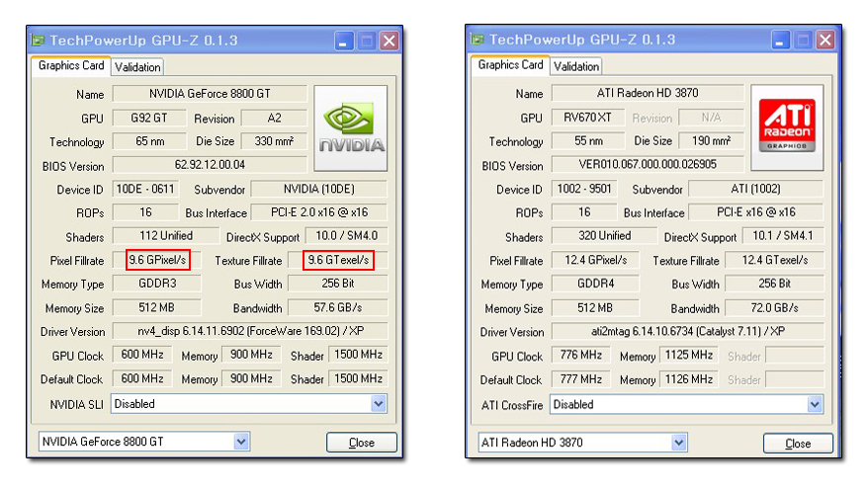This screenshot has width=868, height=493.
Task: Click GPU-Z title bar icon in ATI window
Action: (x=477, y=40)
